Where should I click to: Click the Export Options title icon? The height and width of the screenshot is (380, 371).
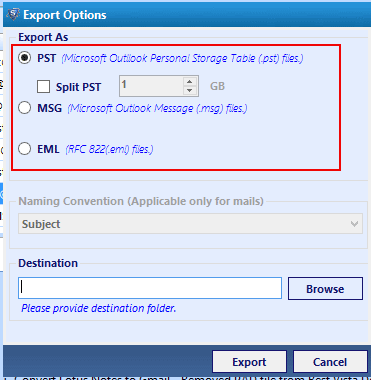click(x=13, y=14)
